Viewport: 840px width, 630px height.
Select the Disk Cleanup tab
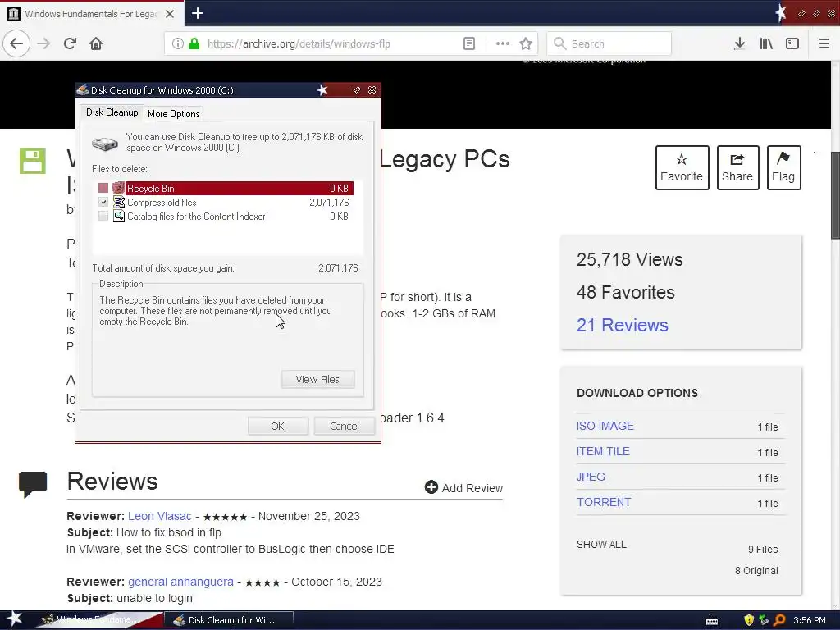tap(112, 112)
